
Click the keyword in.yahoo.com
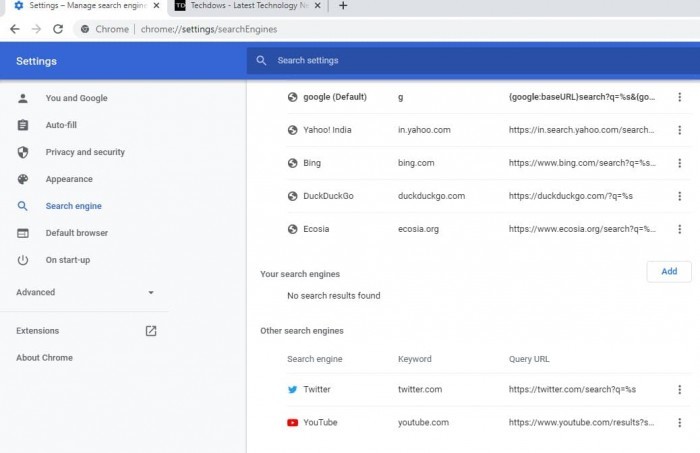424,130
